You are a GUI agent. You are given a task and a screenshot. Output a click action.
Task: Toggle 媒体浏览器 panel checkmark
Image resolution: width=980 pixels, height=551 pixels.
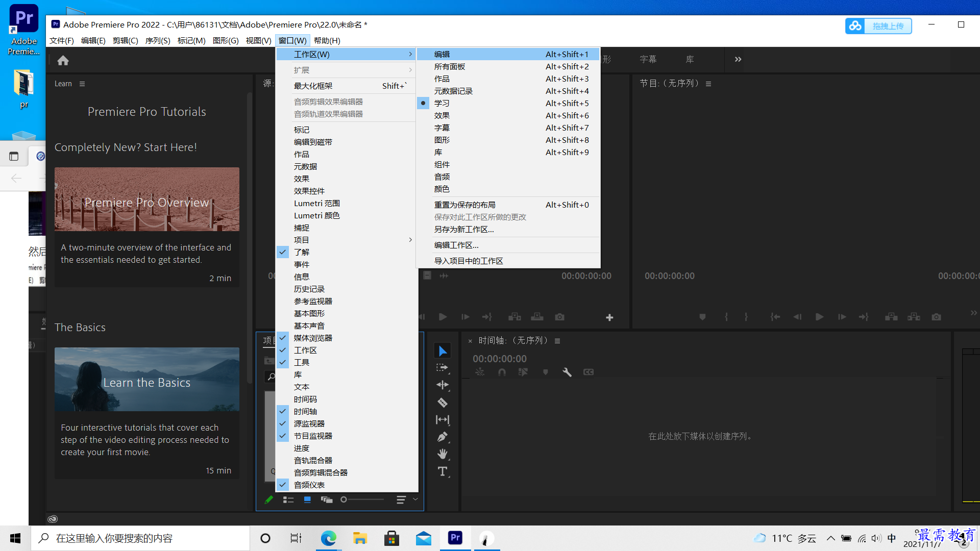tap(283, 338)
